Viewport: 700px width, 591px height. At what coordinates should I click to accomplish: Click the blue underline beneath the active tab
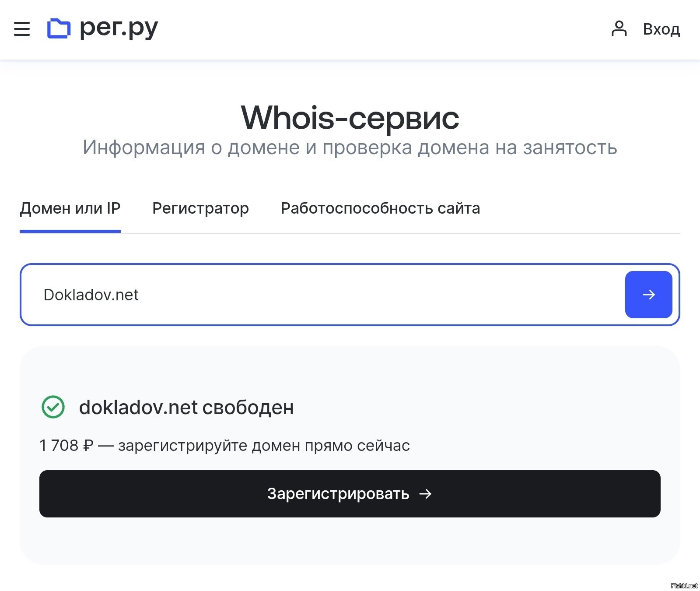[70, 231]
